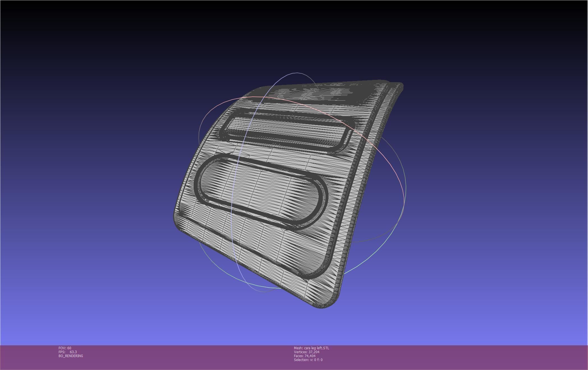Click the 'BO_RENDERING' status label
This screenshot has height=370, width=588.
[71, 356]
